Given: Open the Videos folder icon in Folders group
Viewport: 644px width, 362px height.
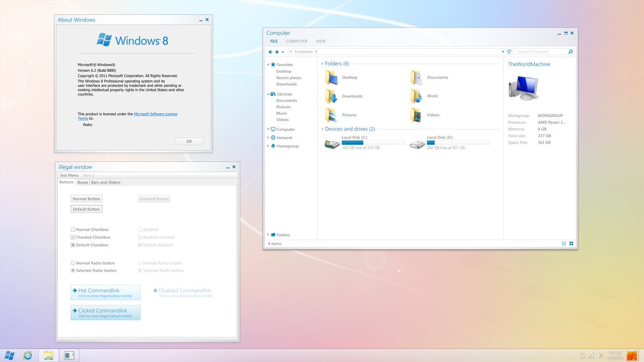Looking at the screenshot, I should coord(417,115).
